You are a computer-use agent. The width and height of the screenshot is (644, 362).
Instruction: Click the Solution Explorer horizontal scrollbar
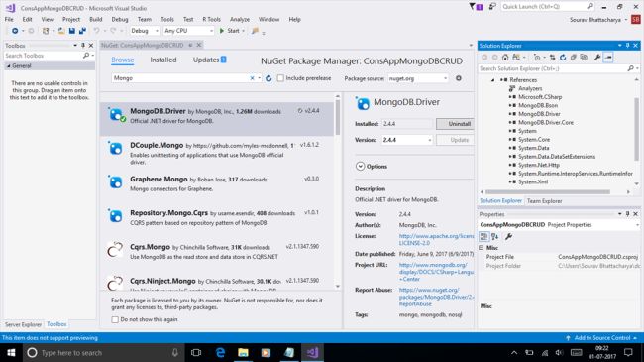coord(548,192)
